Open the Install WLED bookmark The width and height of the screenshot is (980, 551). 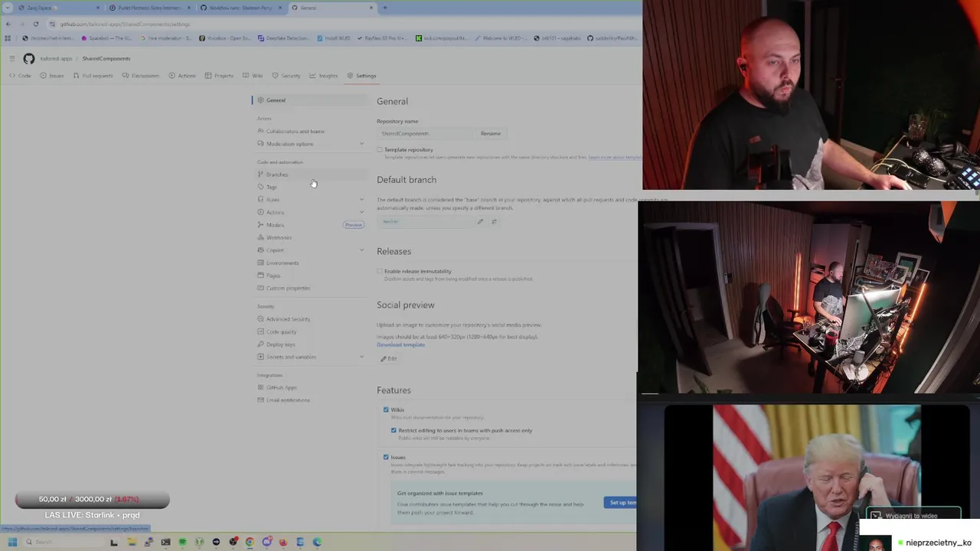pos(334,37)
